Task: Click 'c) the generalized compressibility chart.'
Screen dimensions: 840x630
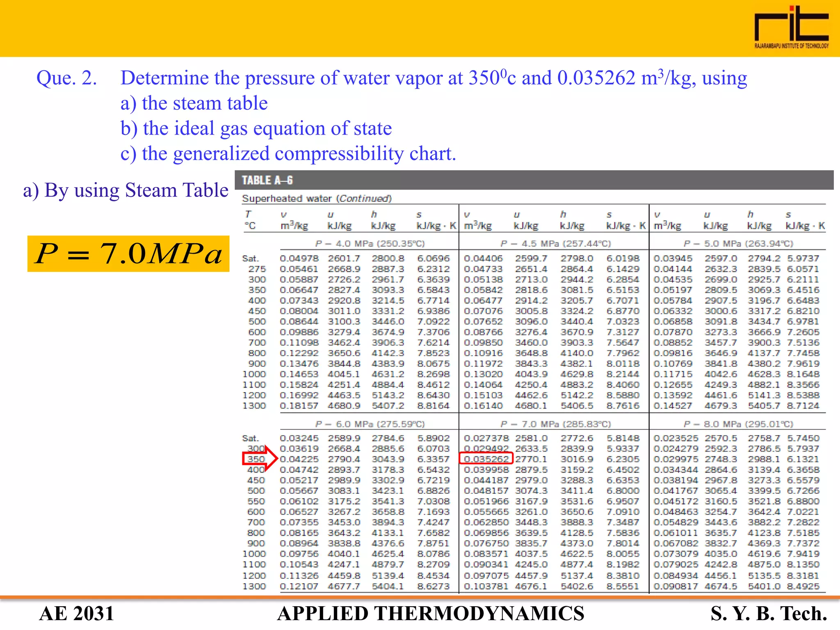Action: point(288,154)
